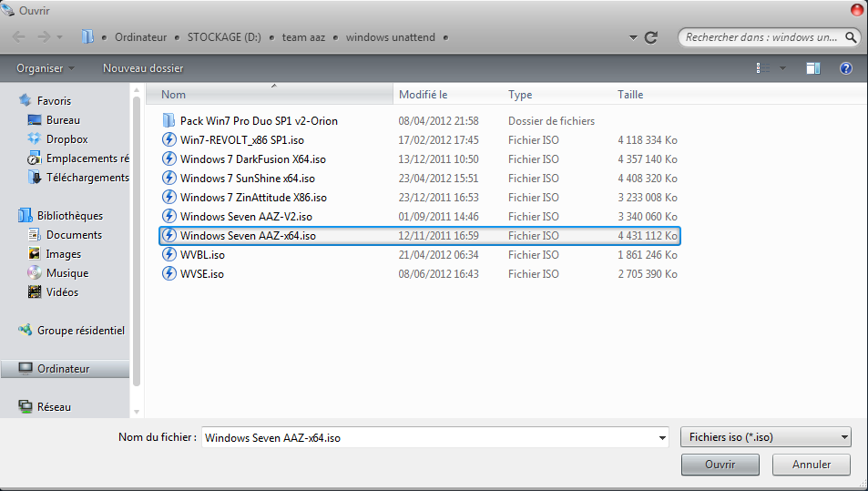
Task: Open the Vidéos library
Action: point(62,292)
